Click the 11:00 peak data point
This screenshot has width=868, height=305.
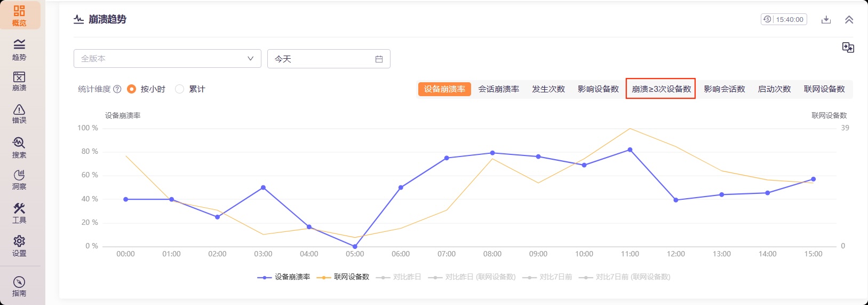tap(630, 150)
